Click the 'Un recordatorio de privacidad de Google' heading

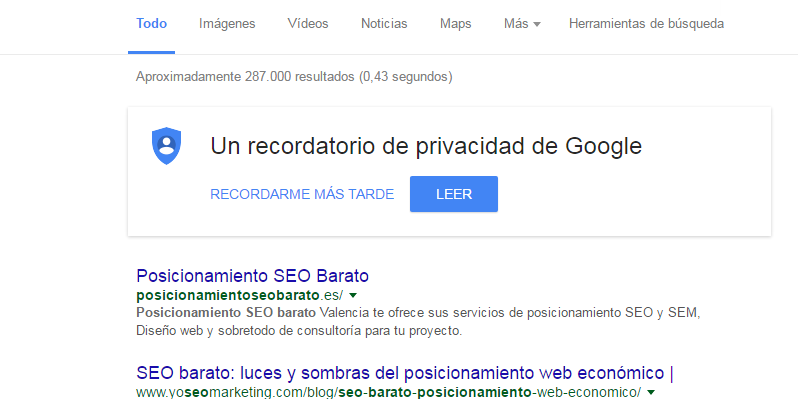pos(426,147)
